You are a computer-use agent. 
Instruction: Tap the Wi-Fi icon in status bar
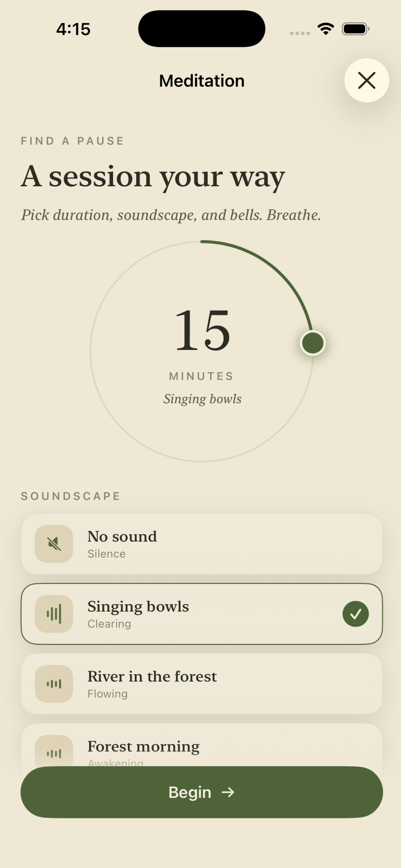(326, 29)
